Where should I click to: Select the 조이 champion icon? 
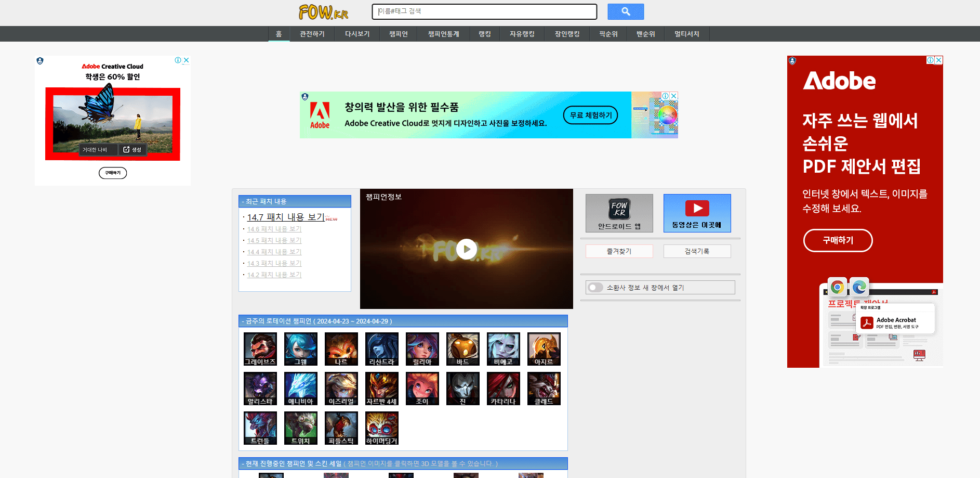point(422,389)
